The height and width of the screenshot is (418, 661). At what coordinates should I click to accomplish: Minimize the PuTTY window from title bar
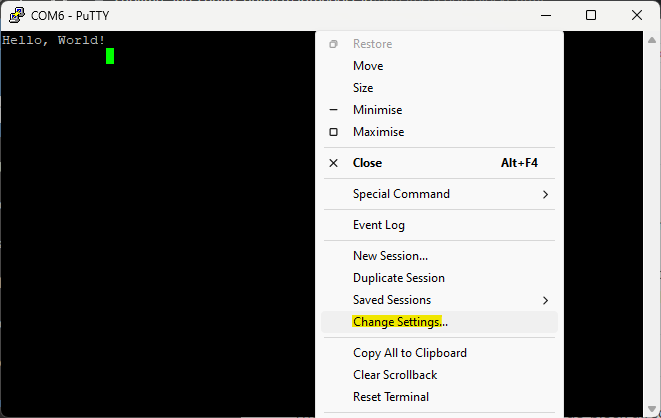(x=546, y=15)
